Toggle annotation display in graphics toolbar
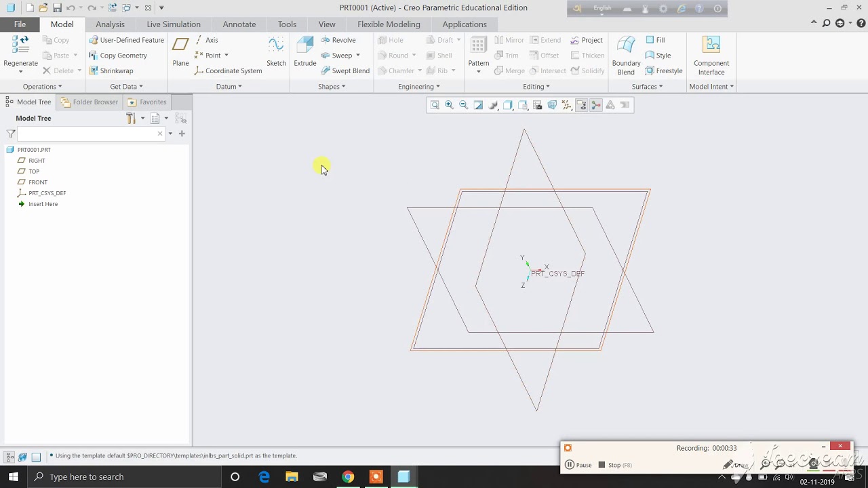The height and width of the screenshot is (488, 868). (x=581, y=105)
